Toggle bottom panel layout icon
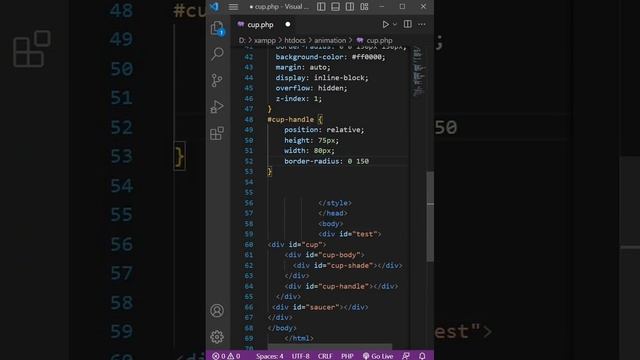Image resolution: width=640 pixels, height=360 pixels. (336, 7)
